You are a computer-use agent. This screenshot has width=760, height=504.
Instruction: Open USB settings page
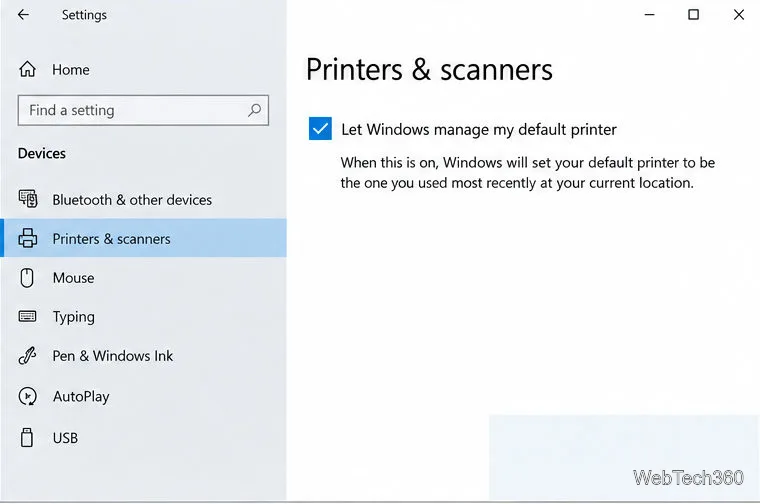(145, 438)
